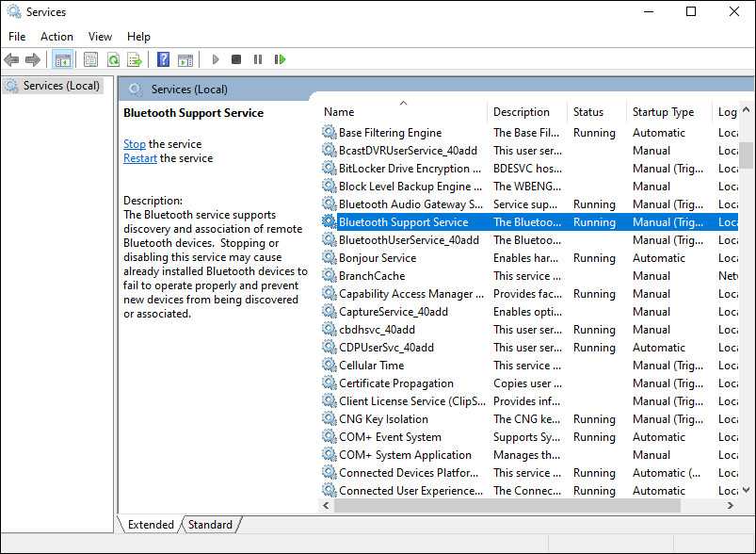Click the Back arrow in toolbar
Screen dimensions: 756x554
tap(12, 59)
